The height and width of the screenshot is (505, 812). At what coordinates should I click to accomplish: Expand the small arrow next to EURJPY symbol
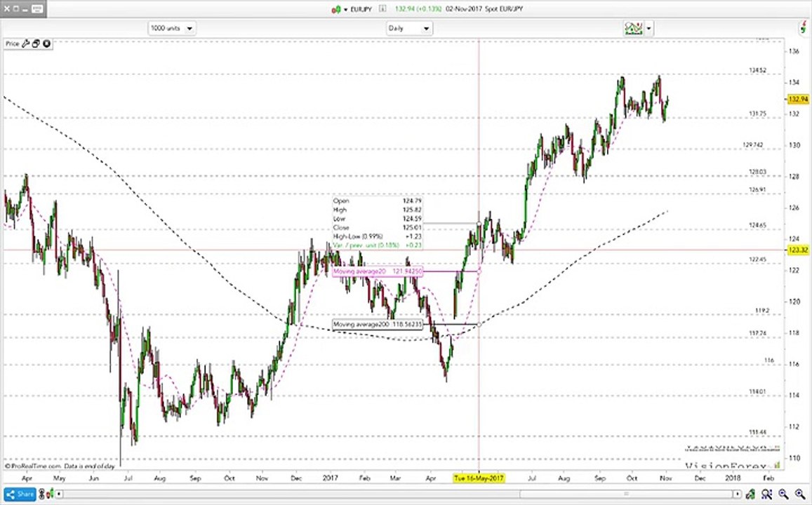[x=346, y=10]
